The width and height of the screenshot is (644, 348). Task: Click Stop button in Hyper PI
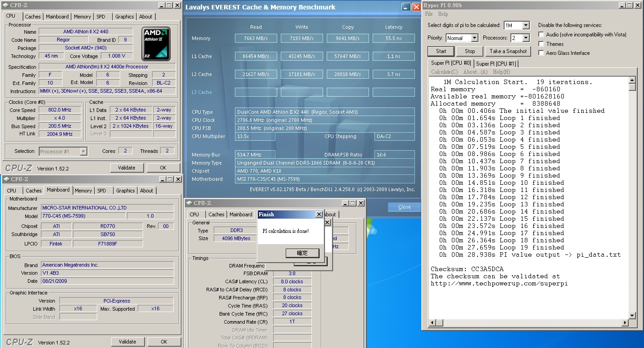click(470, 51)
